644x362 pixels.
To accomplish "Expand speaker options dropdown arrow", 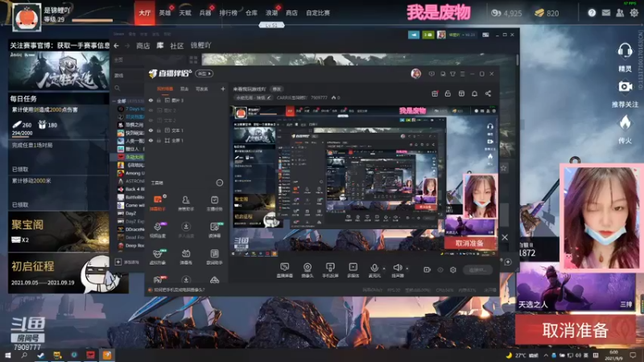I will click(x=407, y=269).
